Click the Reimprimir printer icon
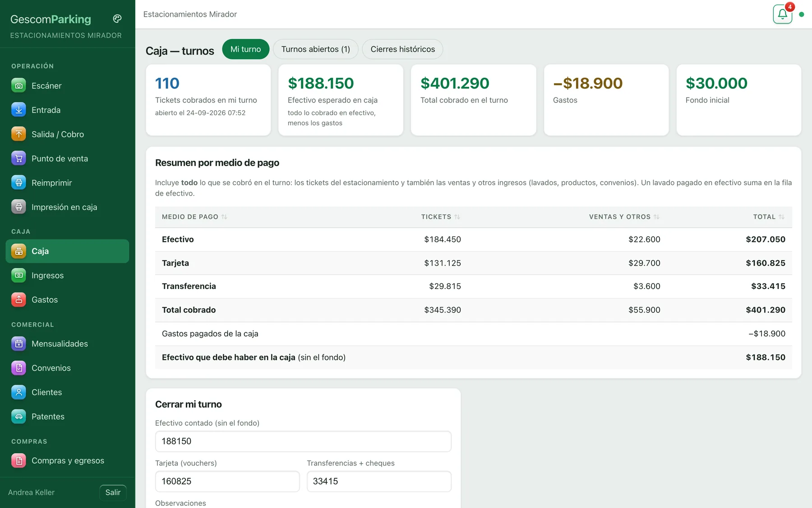 [x=18, y=183]
